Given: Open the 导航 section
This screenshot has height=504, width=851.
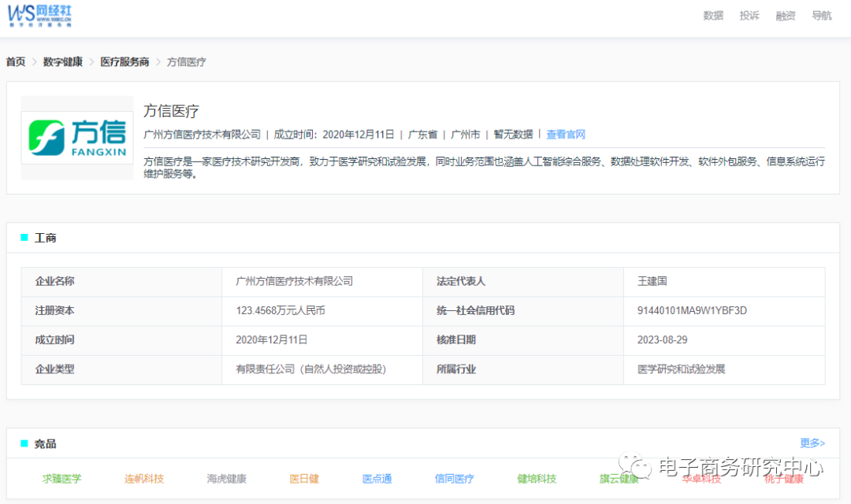Looking at the screenshot, I should pos(821,15).
